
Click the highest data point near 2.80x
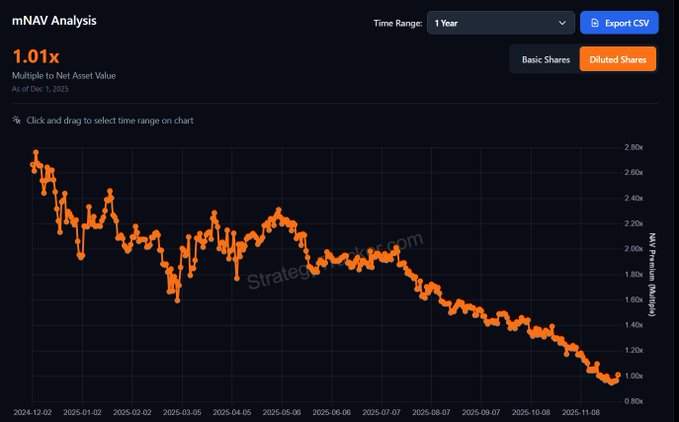click(x=36, y=153)
